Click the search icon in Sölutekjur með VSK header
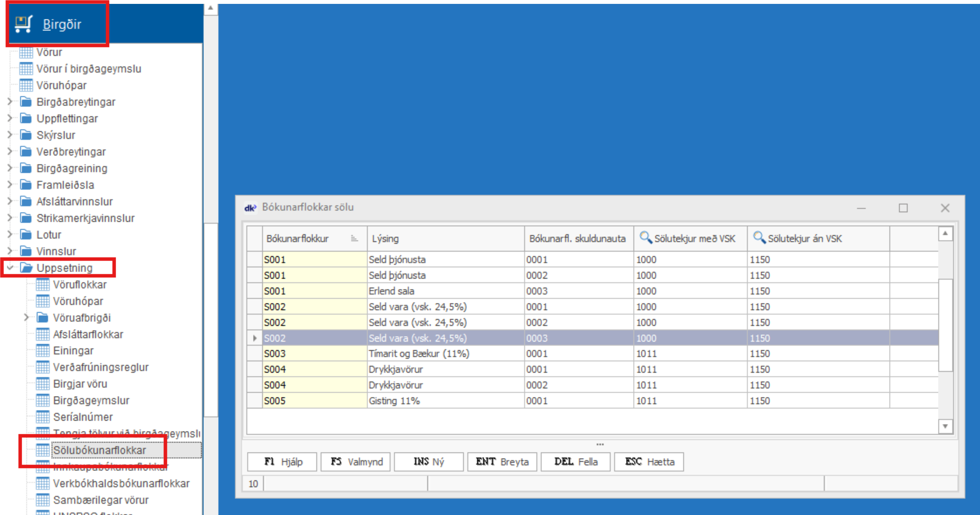980x515 pixels. point(645,237)
